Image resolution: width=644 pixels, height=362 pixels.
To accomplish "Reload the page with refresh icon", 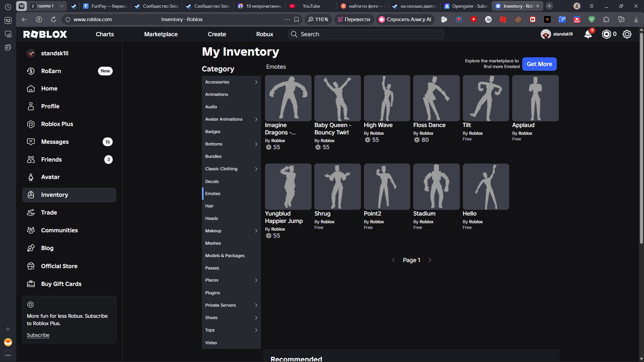I will (53, 19).
